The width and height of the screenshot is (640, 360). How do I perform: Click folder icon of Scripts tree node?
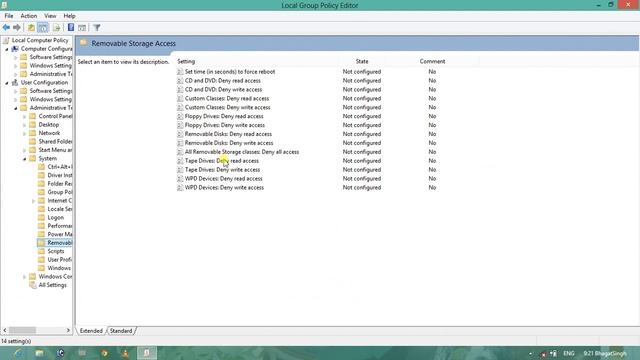pos(41,251)
